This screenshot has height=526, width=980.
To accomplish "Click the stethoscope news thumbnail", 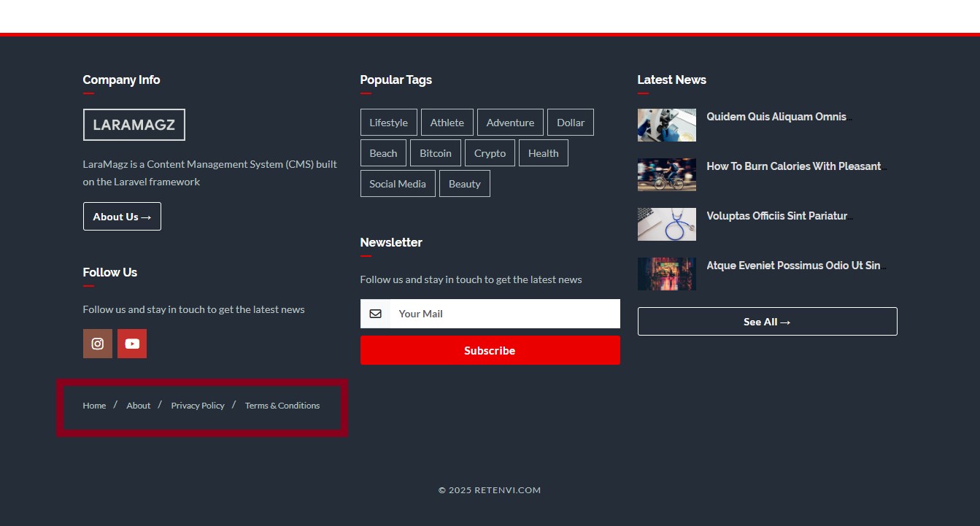I will (666, 224).
